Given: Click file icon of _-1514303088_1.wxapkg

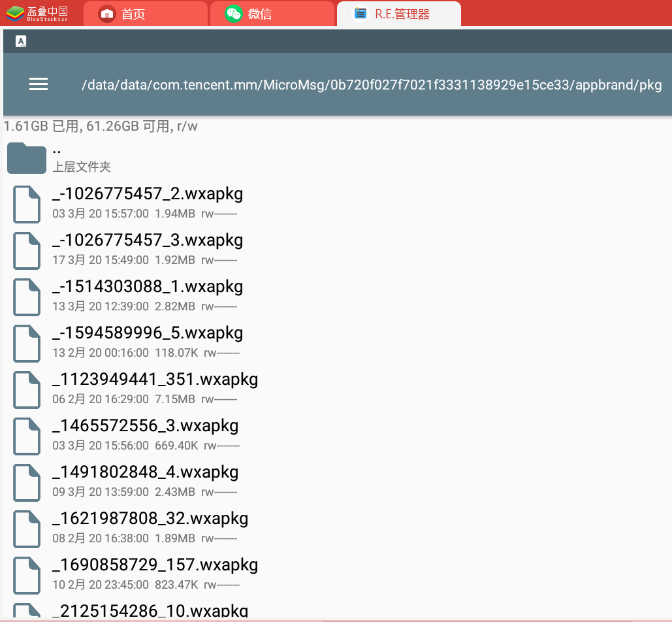Looking at the screenshot, I should coord(27,297).
